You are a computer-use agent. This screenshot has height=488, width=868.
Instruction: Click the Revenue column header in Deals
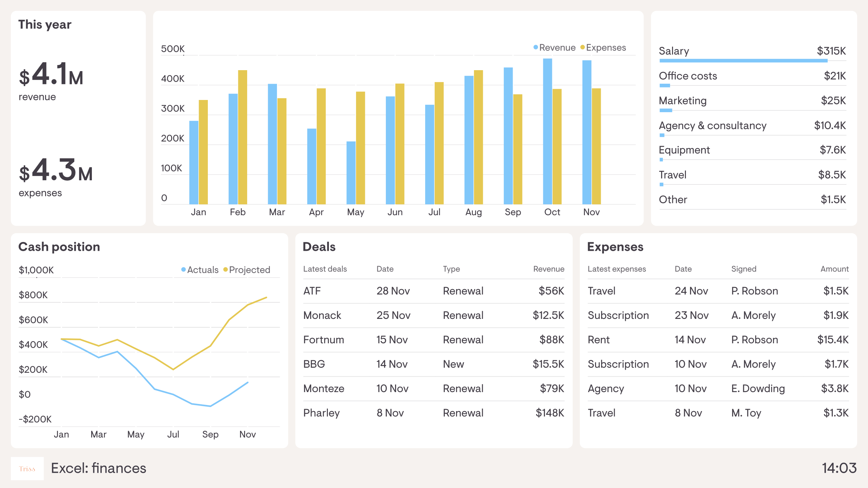click(548, 269)
